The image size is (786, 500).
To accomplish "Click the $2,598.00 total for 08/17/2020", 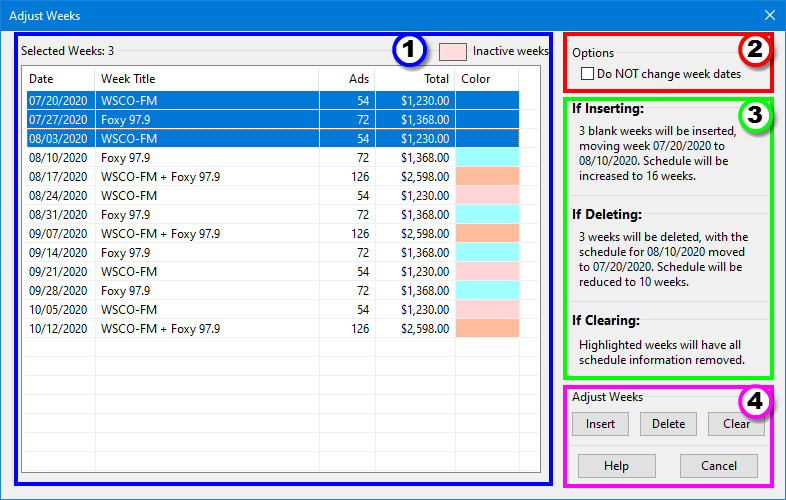I will coord(425,177).
